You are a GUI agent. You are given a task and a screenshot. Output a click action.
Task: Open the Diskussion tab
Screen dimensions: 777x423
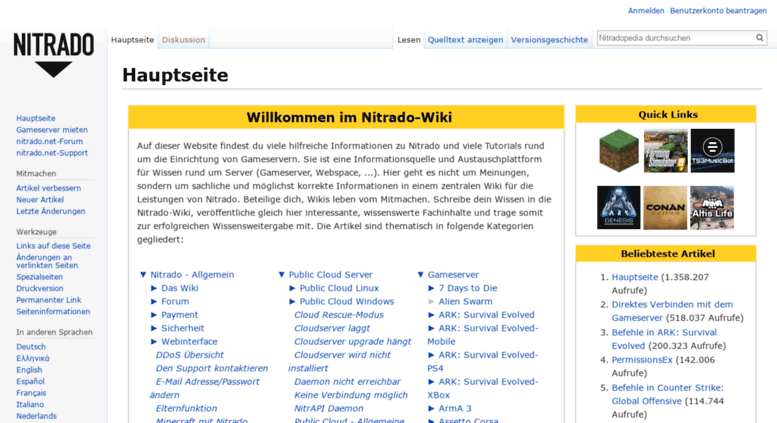click(x=183, y=40)
